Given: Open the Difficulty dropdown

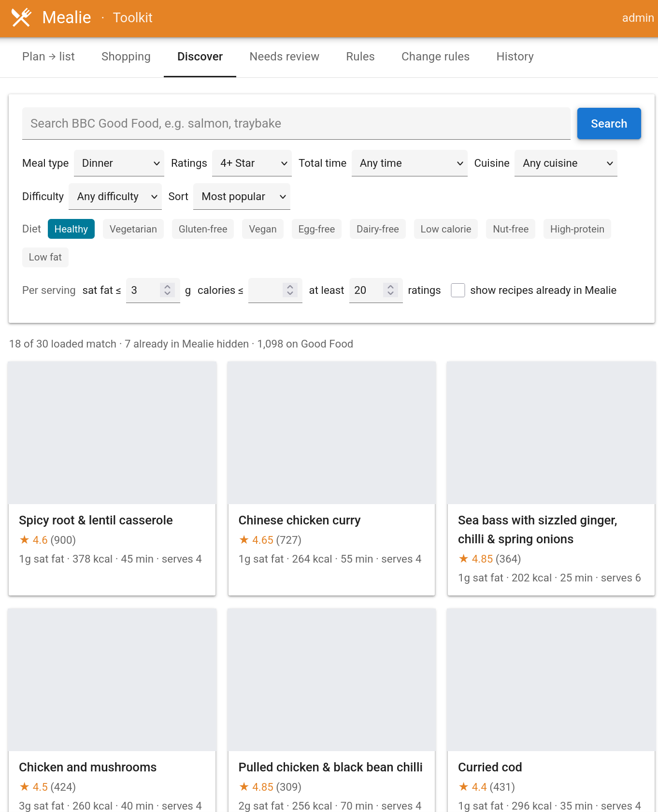Looking at the screenshot, I should (115, 197).
